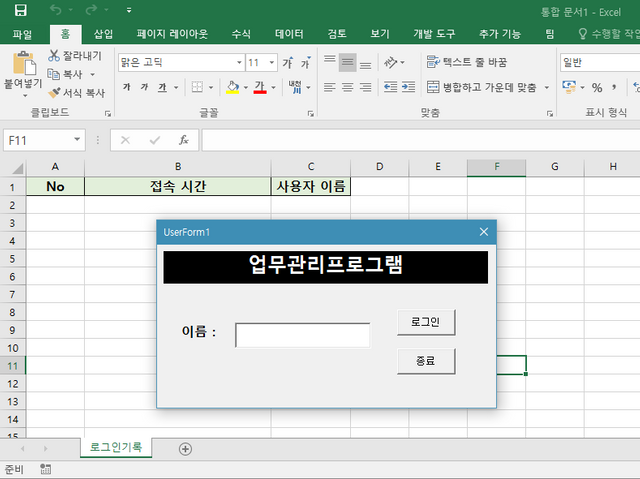Image resolution: width=640 pixels, height=479 pixels.
Task: Align text to top of cell
Action: (330, 62)
